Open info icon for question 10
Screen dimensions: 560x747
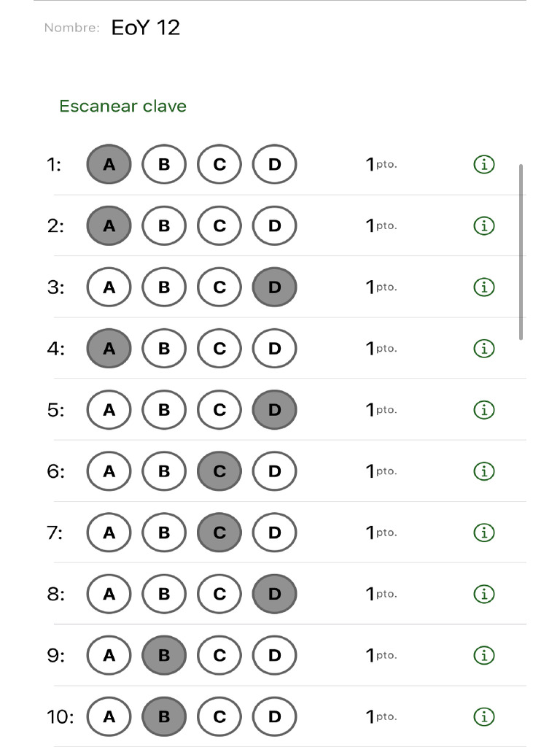[483, 716]
